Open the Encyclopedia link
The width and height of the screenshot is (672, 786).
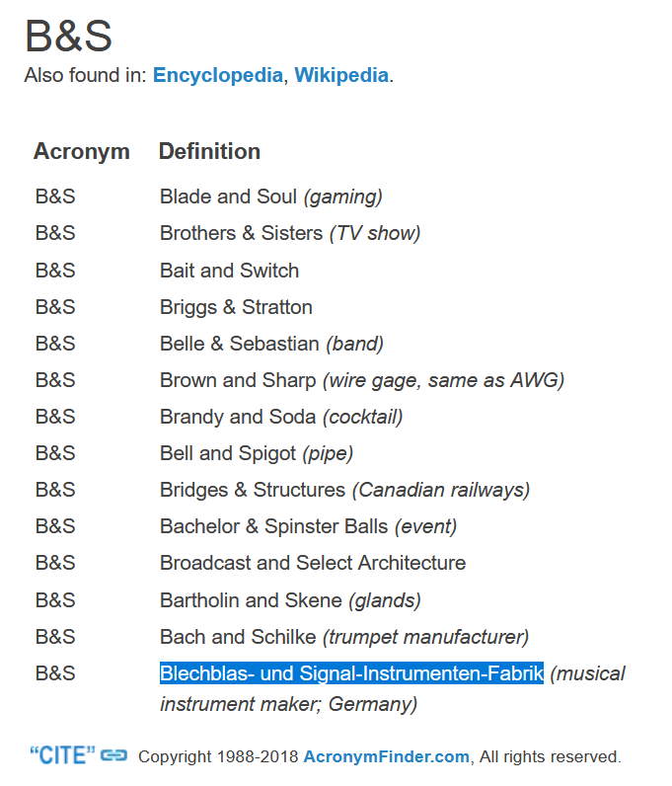coord(218,75)
